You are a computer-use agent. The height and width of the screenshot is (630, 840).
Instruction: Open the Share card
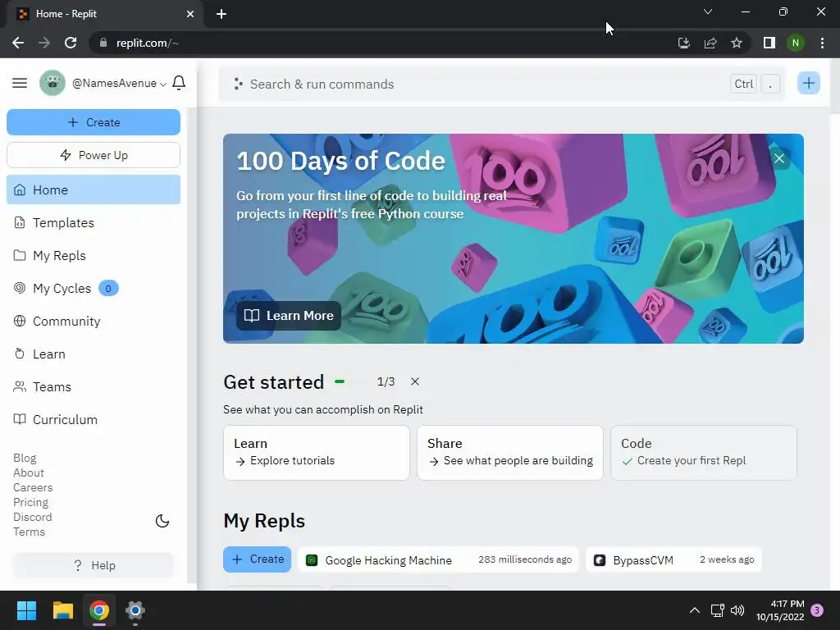510,453
